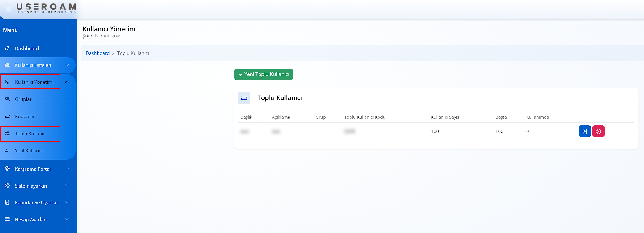644x233 pixels.
Task: Click the Gruplar people icon in sidebar
Action: pos(7,99)
